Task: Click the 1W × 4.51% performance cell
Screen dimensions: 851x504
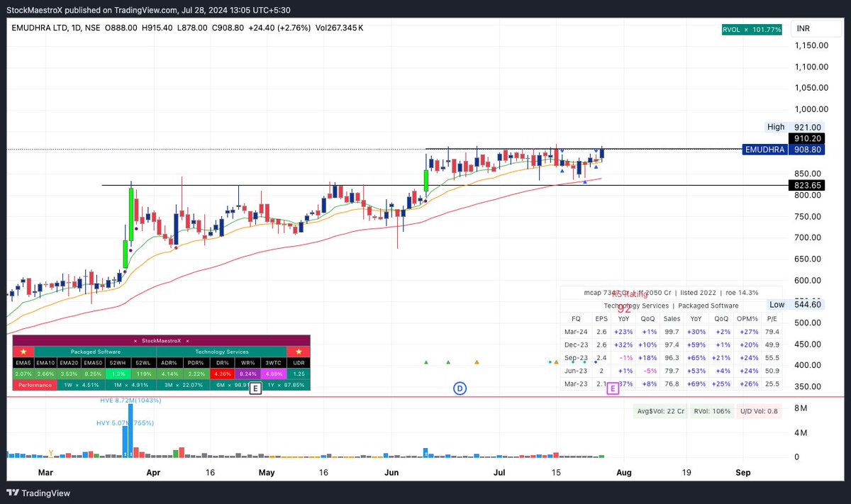Action: 82,385
